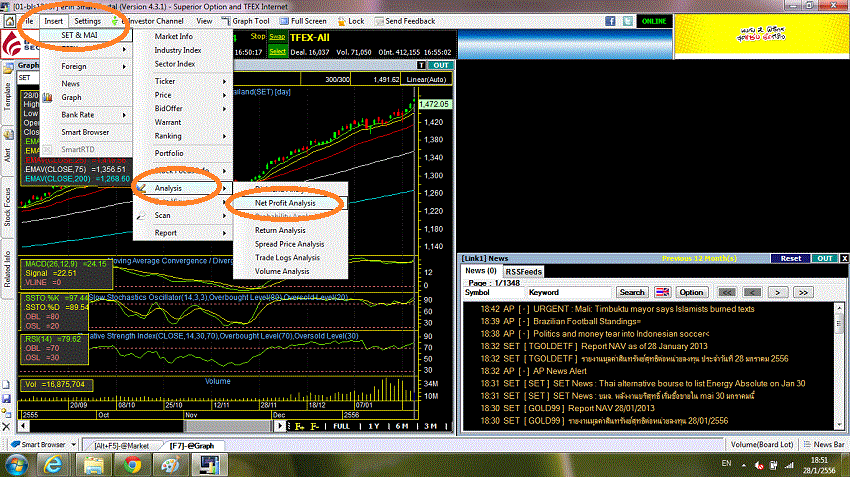Switch to Full Screen mode
Screen dimensions: 850x477
point(303,21)
